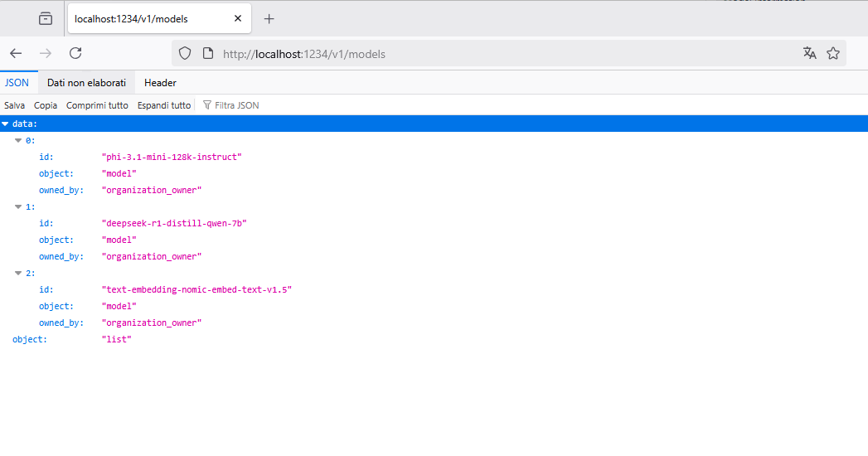Open the tab overview icon
The height and width of the screenshot is (456, 868).
pos(46,19)
